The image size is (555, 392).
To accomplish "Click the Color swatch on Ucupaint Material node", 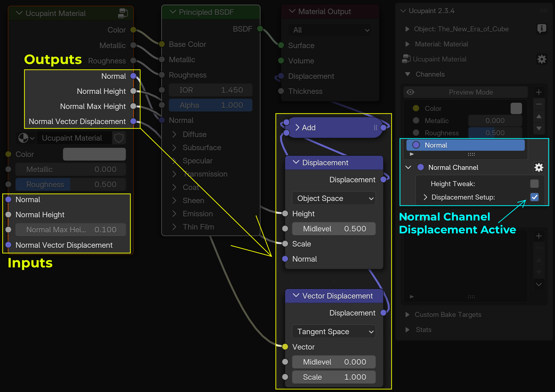I will [94, 154].
